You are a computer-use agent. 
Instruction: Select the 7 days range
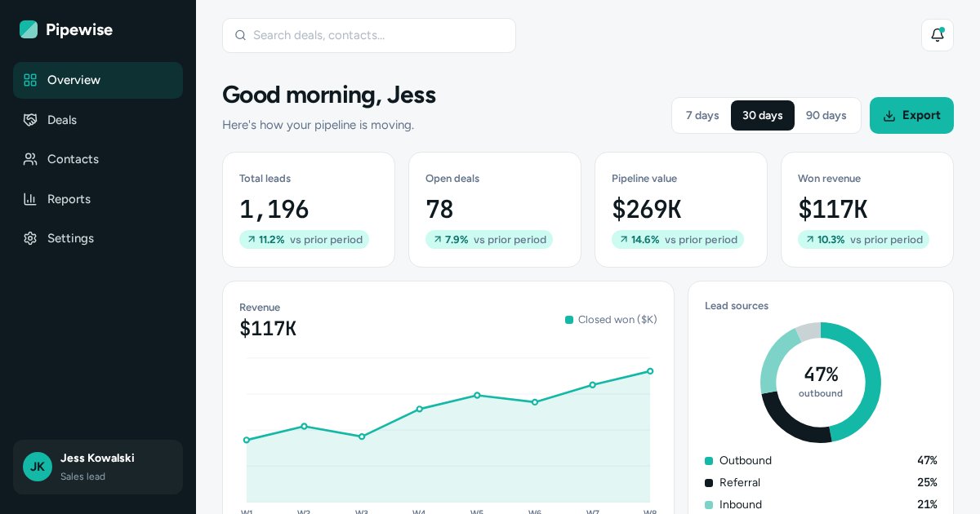[702, 116]
